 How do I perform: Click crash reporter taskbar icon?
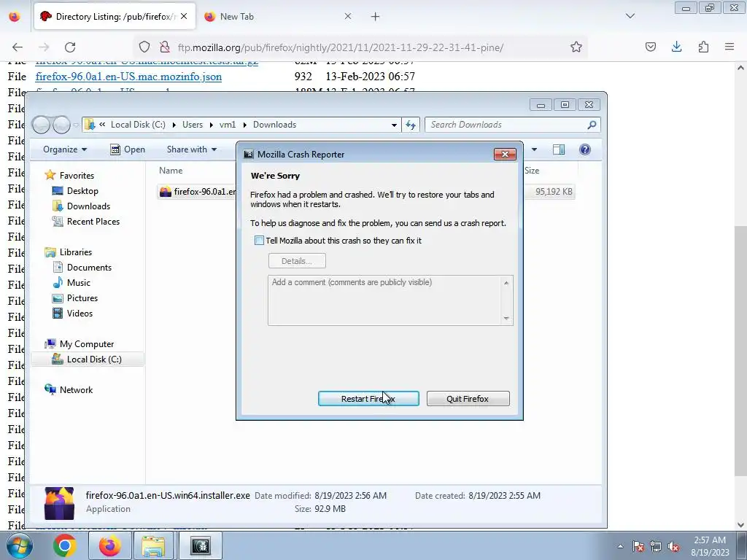point(201,545)
